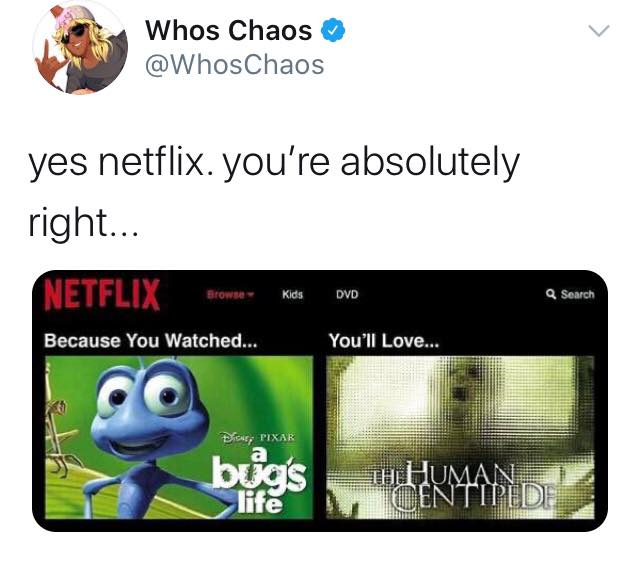The image size is (640, 571).
Task: Select the Kids menu item
Action: click(292, 294)
